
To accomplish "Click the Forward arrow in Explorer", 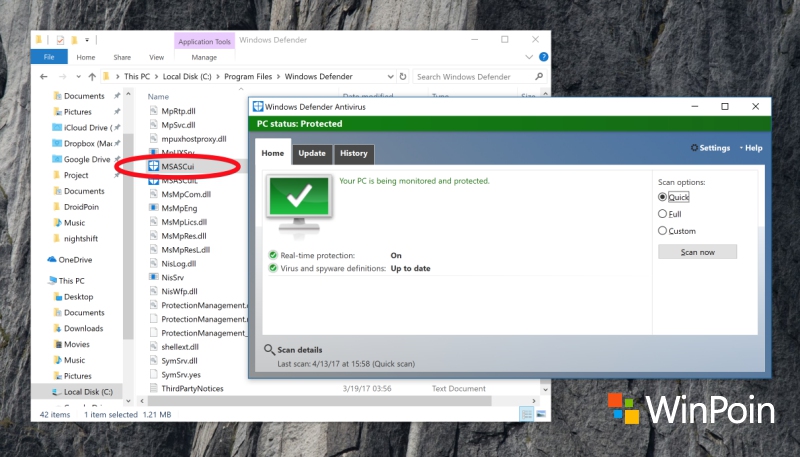I will tap(63, 77).
